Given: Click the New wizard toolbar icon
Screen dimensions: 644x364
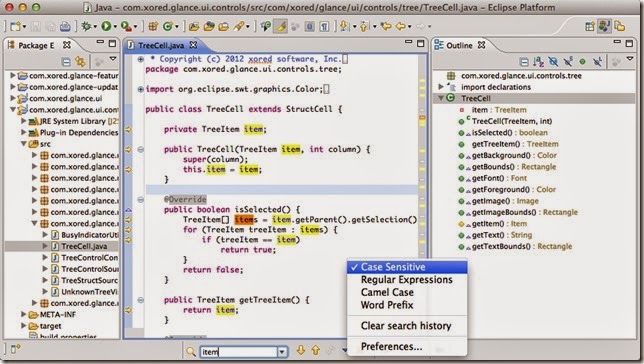Looking at the screenshot, I should click(15, 27).
